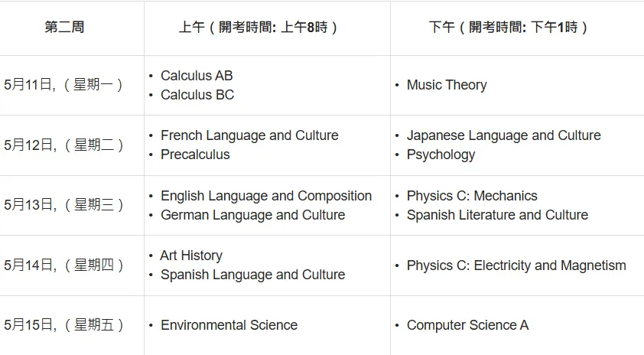Click French Language and Culture
The image size is (644, 355).
[249, 135]
